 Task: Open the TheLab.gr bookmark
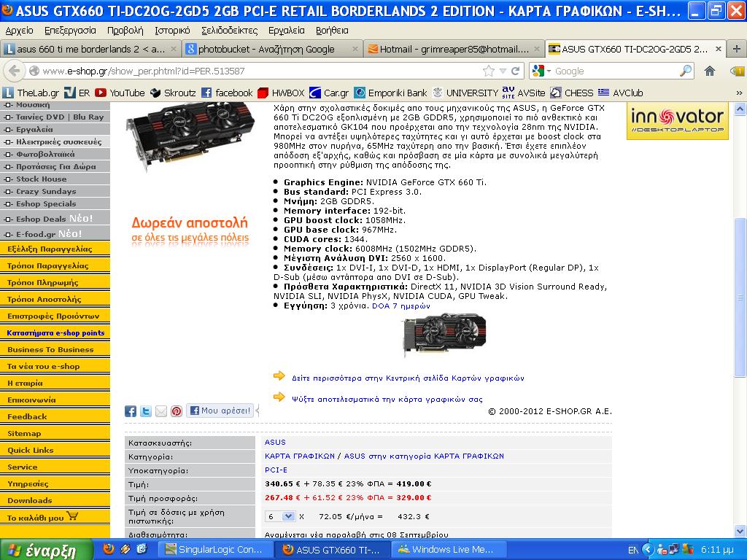tap(31, 93)
